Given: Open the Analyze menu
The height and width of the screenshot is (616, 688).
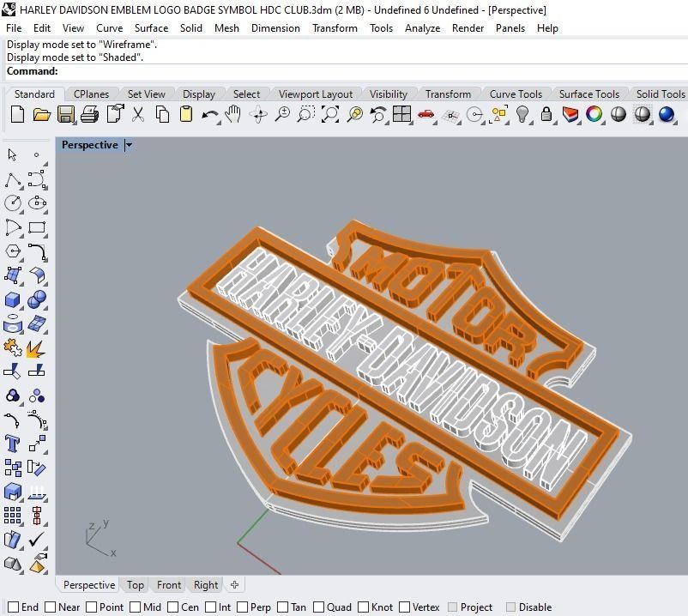Looking at the screenshot, I should [x=422, y=28].
